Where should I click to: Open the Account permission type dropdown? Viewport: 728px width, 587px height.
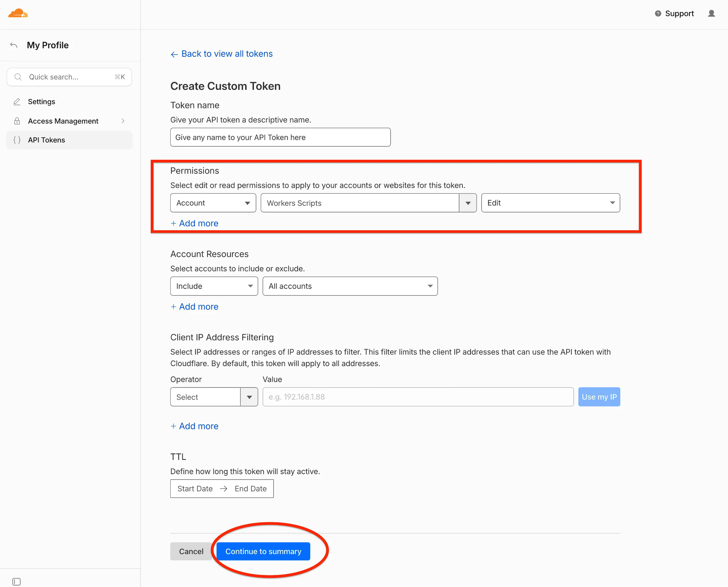pos(213,203)
